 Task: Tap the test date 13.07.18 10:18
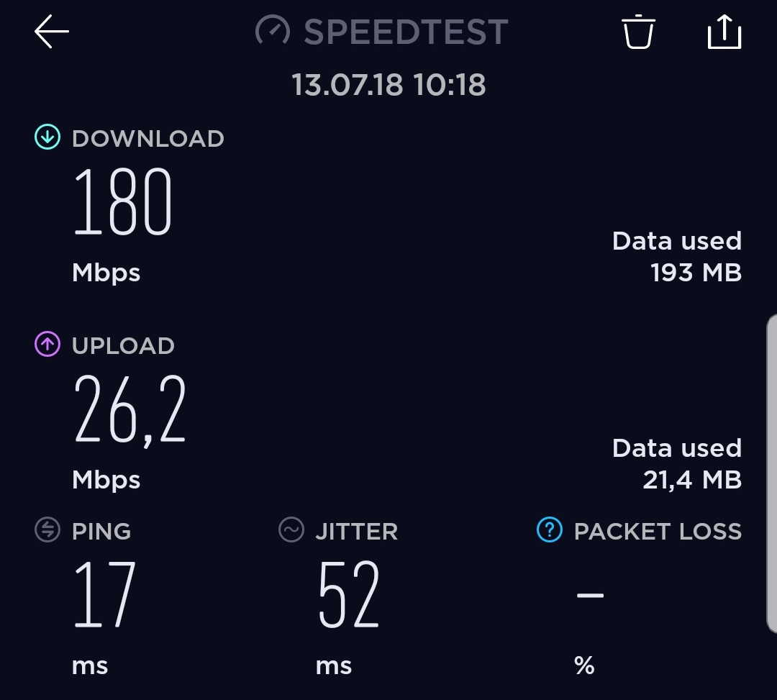[x=388, y=84]
